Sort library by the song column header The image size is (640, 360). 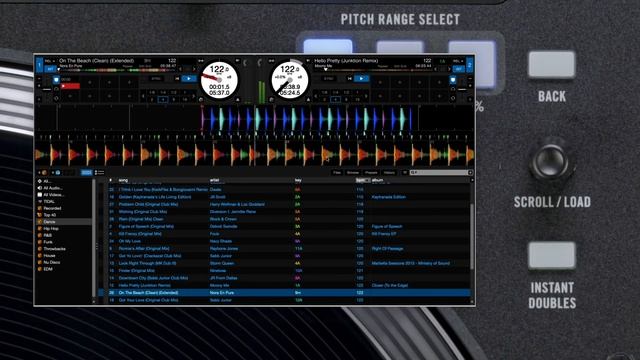click(x=123, y=180)
